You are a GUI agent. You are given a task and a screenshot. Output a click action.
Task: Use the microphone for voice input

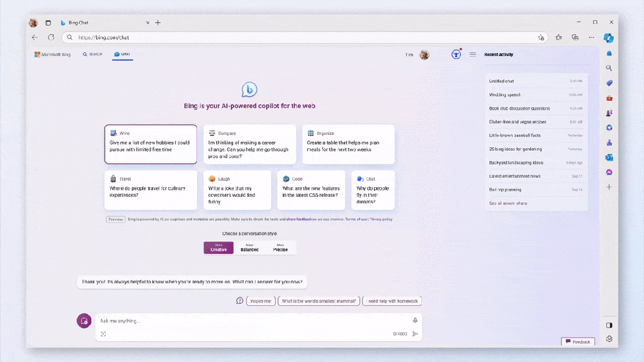(x=415, y=320)
